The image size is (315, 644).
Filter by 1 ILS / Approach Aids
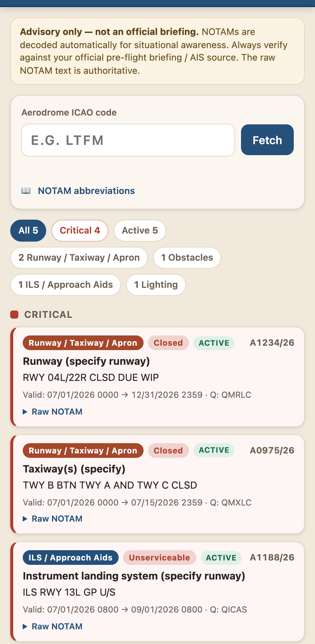tap(65, 285)
